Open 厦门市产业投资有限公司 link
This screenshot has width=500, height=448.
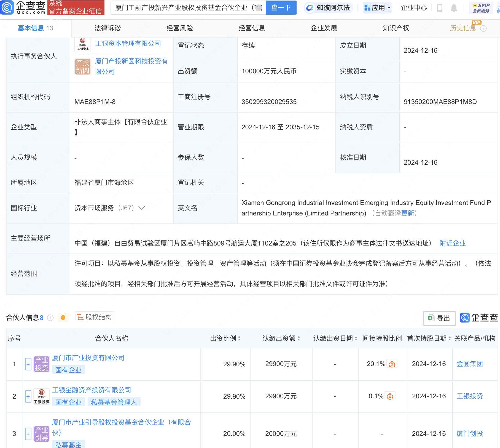coord(88,358)
